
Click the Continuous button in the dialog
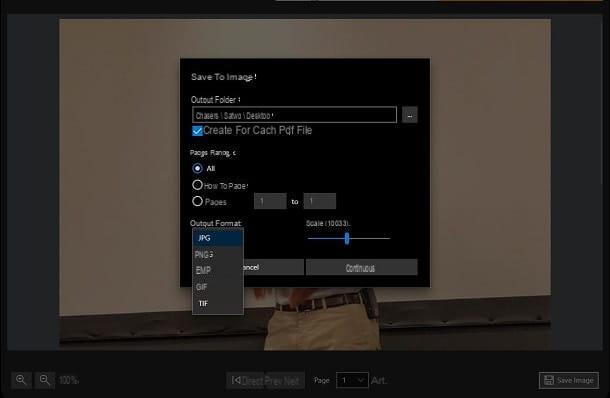pyautogui.click(x=361, y=267)
